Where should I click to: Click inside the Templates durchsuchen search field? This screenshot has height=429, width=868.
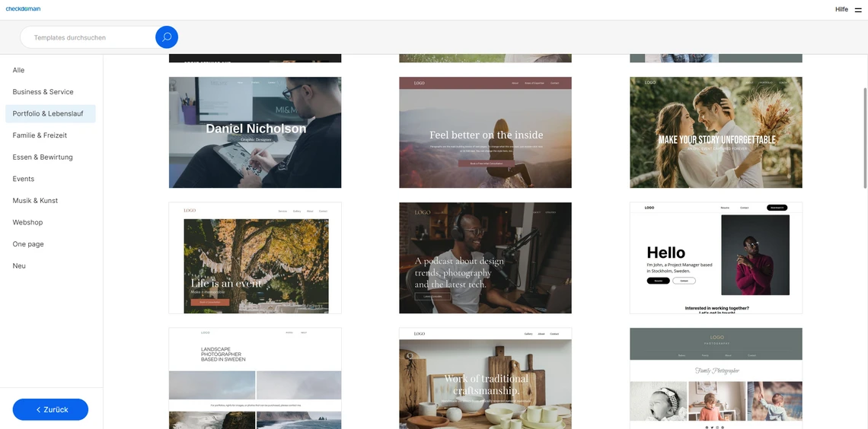(x=88, y=37)
